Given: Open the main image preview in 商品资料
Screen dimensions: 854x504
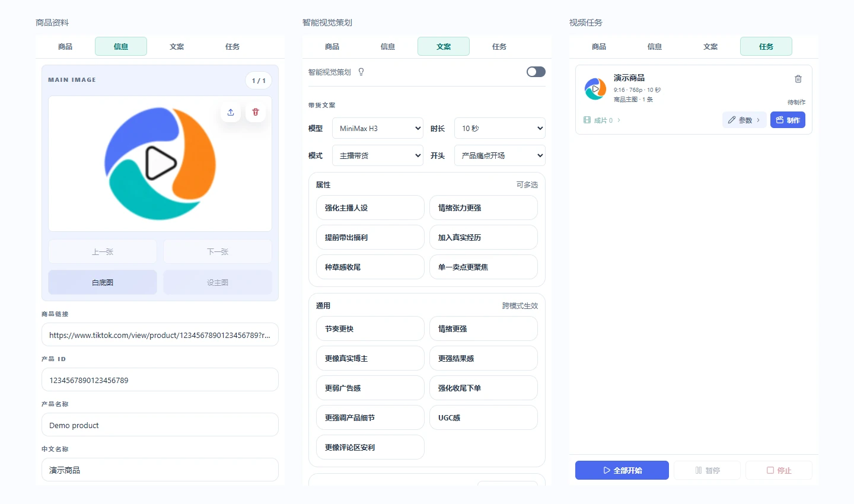Looking at the screenshot, I should tap(160, 164).
